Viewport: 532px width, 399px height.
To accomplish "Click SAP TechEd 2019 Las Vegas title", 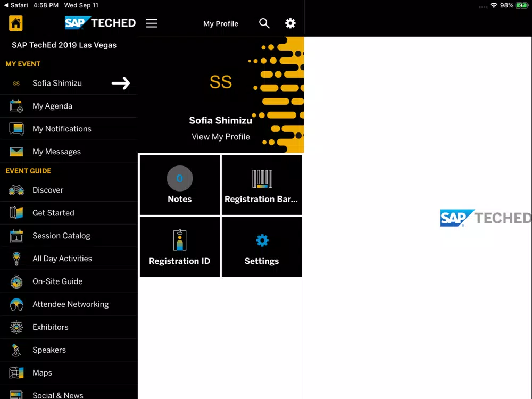I will coord(64,45).
